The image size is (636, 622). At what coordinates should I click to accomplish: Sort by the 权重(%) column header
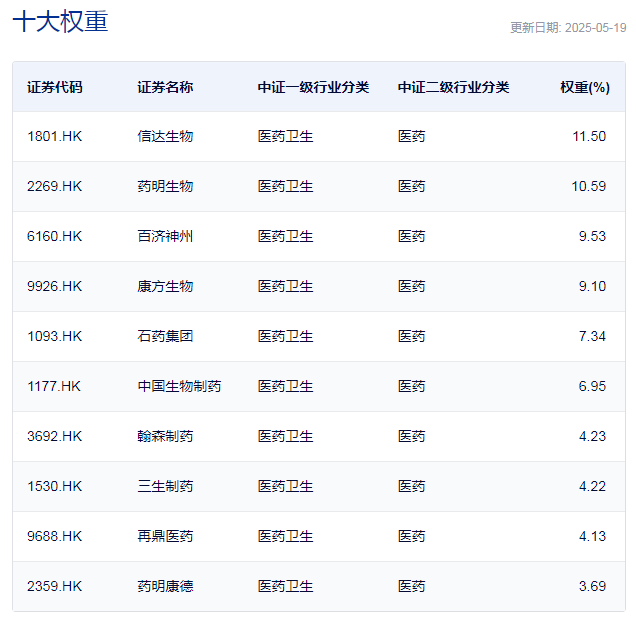click(x=585, y=87)
